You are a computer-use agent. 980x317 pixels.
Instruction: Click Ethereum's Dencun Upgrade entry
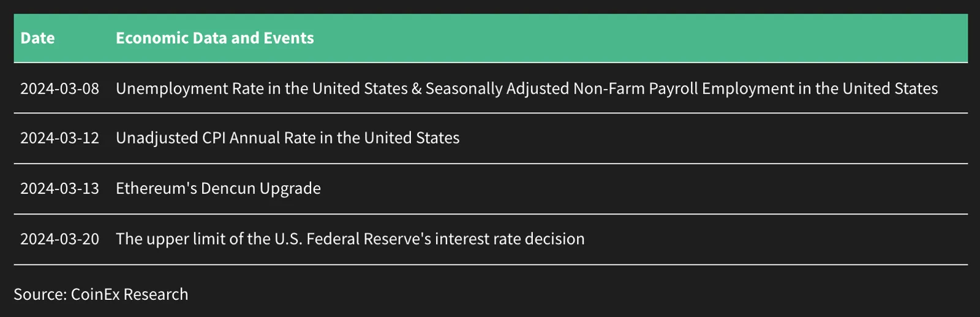point(218,189)
